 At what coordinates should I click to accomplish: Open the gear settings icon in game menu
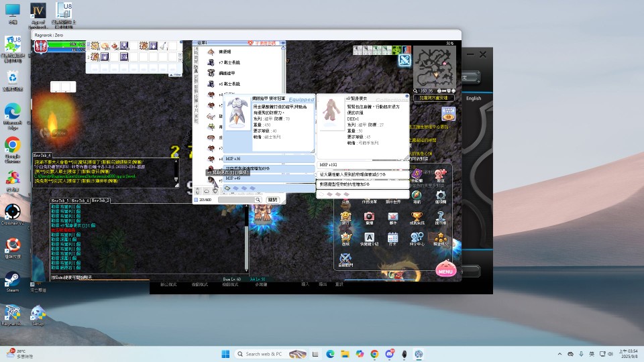pyautogui.click(x=441, y=195)
